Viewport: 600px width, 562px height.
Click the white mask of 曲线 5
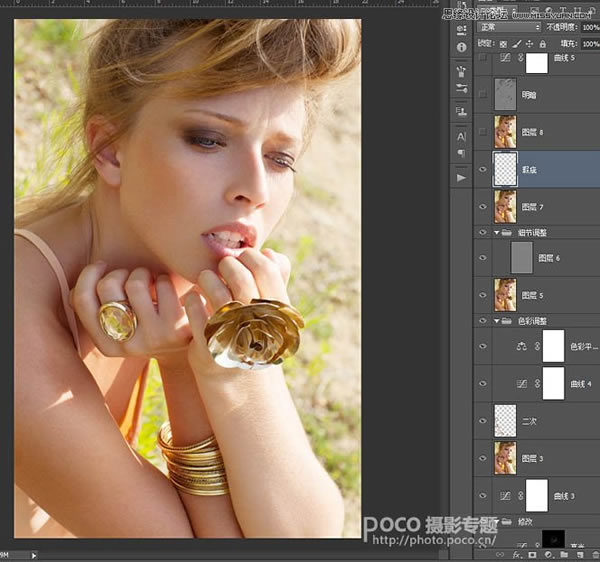coord(537,63)
